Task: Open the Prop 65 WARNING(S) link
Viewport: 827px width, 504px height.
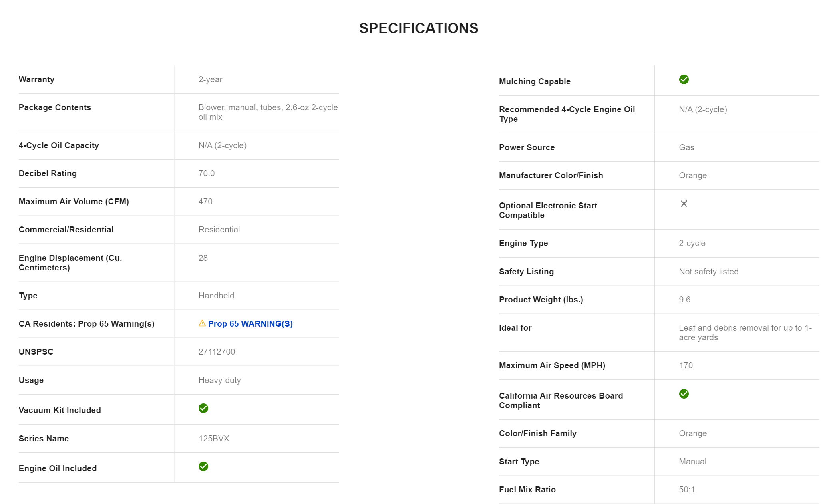Action: [x=250, y=324]
